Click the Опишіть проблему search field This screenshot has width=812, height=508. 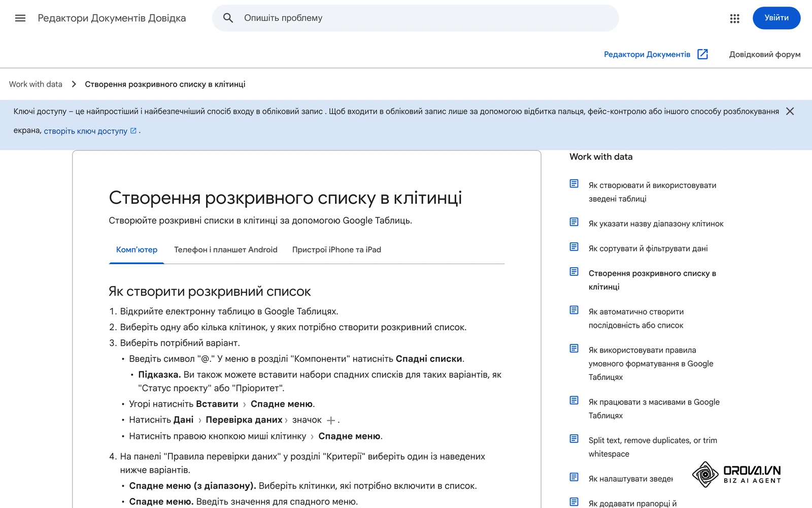[415, 18]
